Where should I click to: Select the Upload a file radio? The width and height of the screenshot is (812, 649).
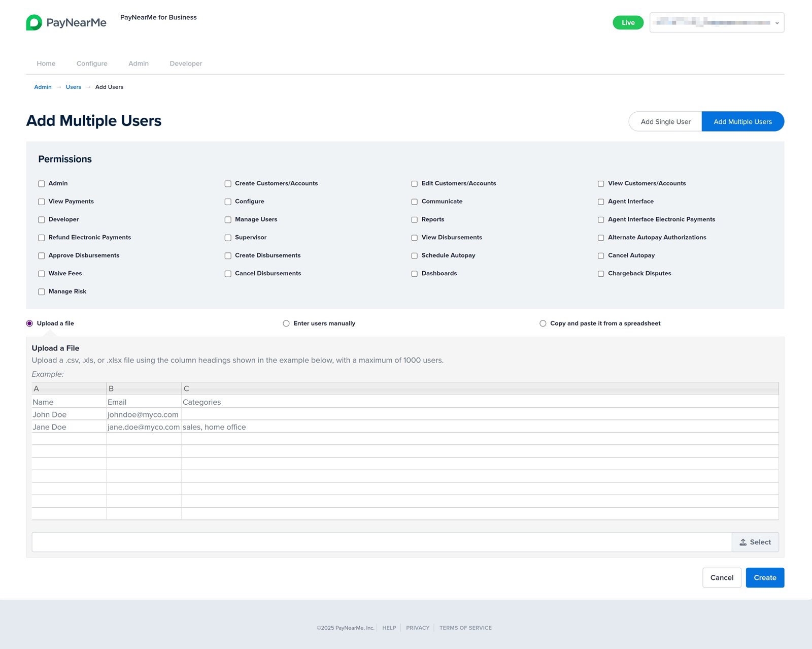click(x=29, y=323)
